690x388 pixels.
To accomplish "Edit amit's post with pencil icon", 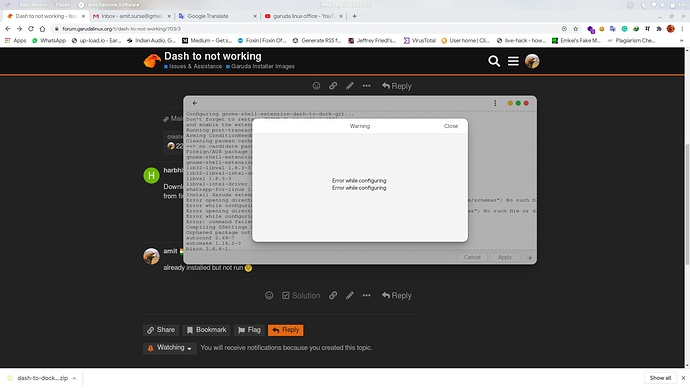I will 349,296.
